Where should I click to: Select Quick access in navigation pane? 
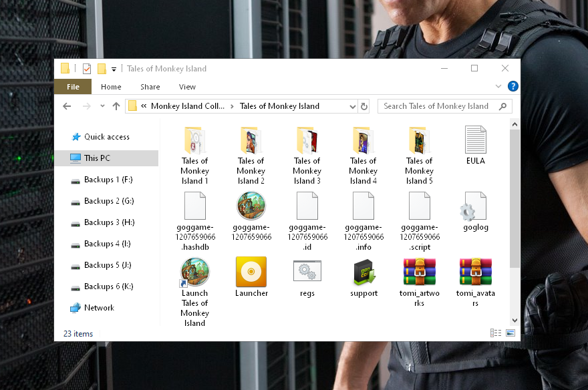(106, 137)
